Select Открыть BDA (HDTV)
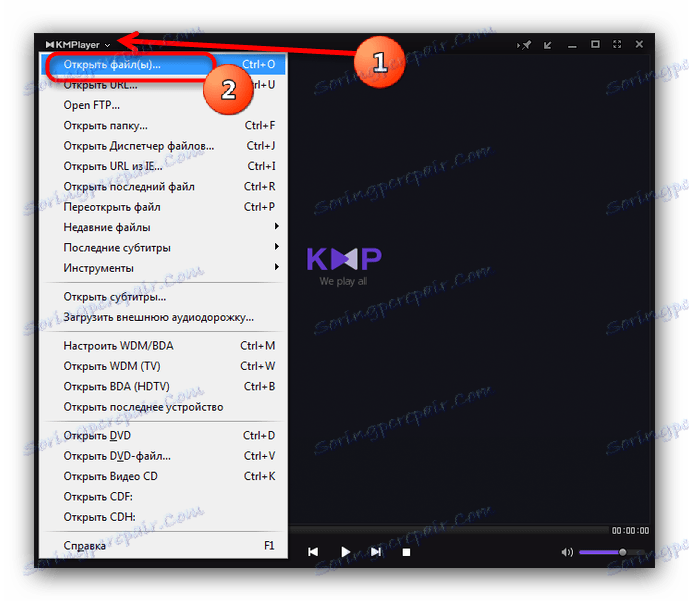The width and height of the screenshot is (689, 601). [163, 387]
